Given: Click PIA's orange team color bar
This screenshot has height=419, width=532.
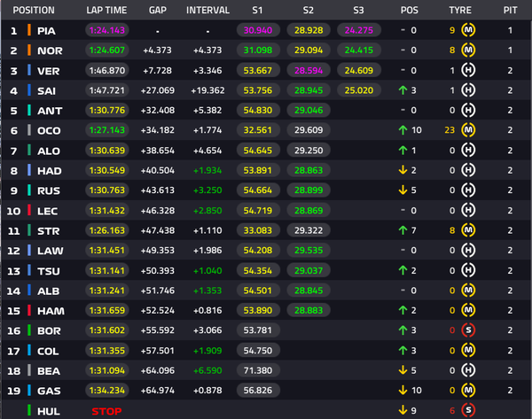Looking at the screenshot, I should click(x=29, y=30).
